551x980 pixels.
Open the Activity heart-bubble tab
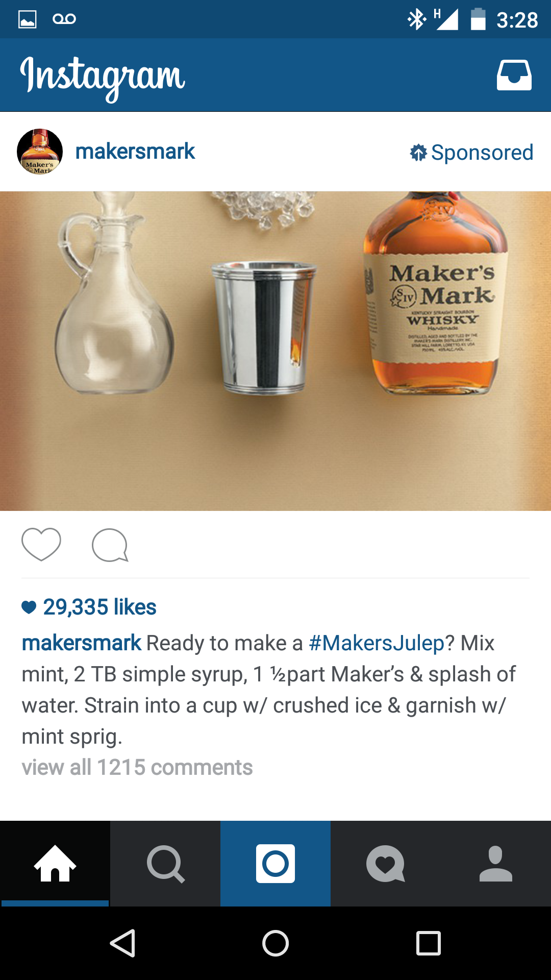point(386,864)
